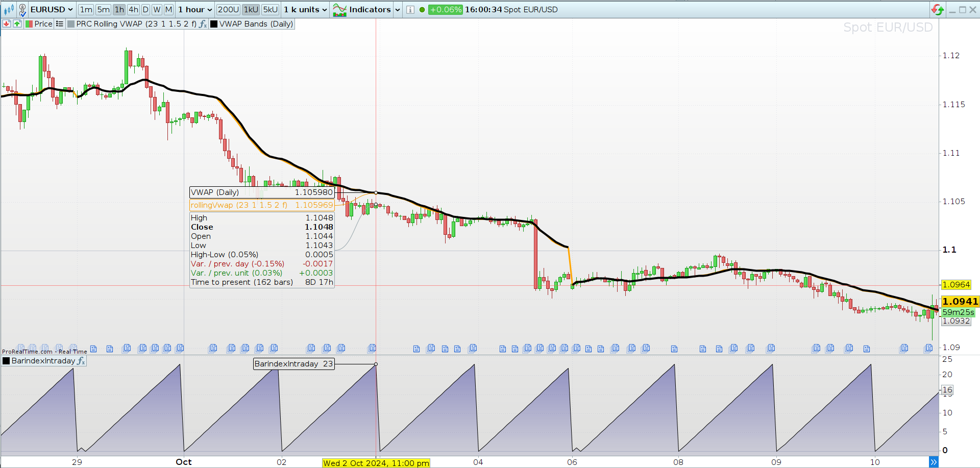Open PRC Rolling VWAP formula fx icon
This screenshot has height=468, width=980.
click(x=203, y=24)
